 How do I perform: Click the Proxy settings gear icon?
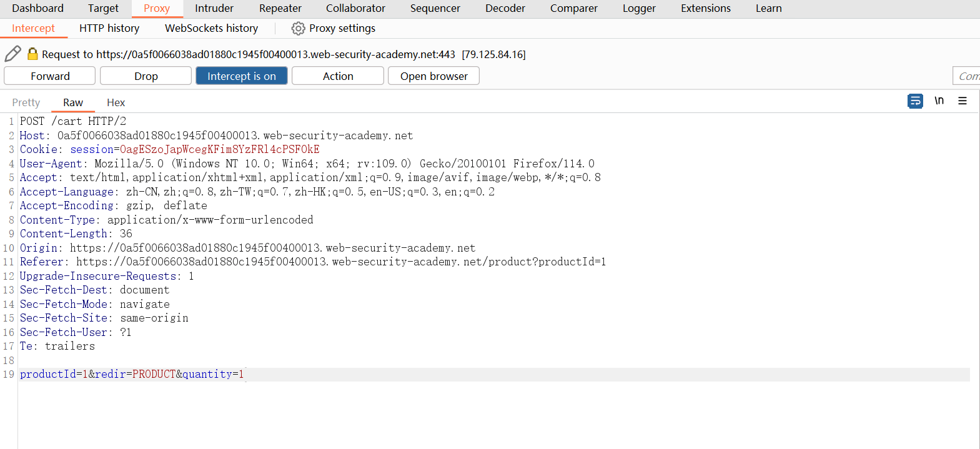point(299,29)
